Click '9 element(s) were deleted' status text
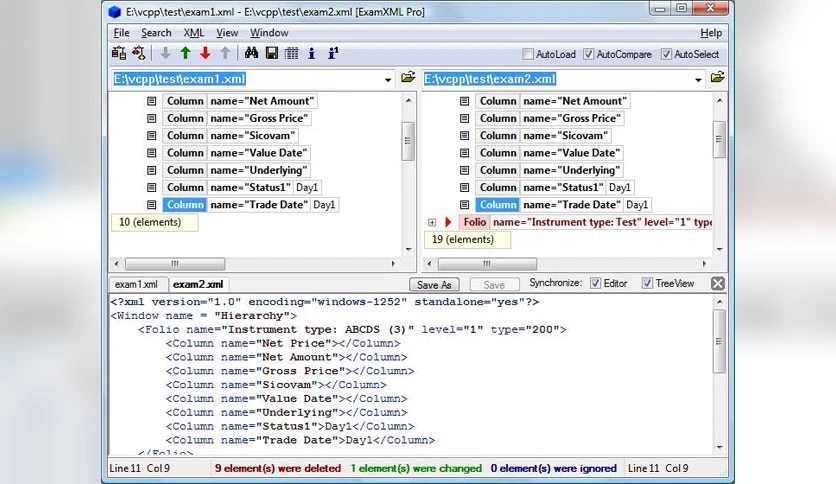The image size is (836, 484). click(x=278, y=468)
